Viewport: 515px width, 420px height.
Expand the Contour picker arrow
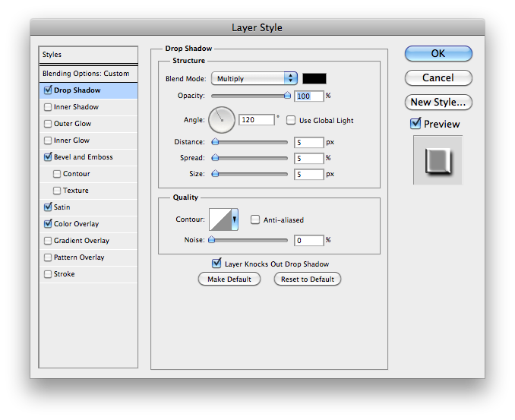coord(235,219)
